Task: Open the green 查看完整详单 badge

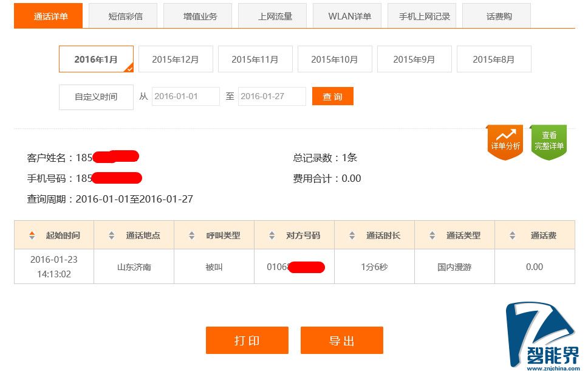Action: pyautogui.click(x=549, y=142)
